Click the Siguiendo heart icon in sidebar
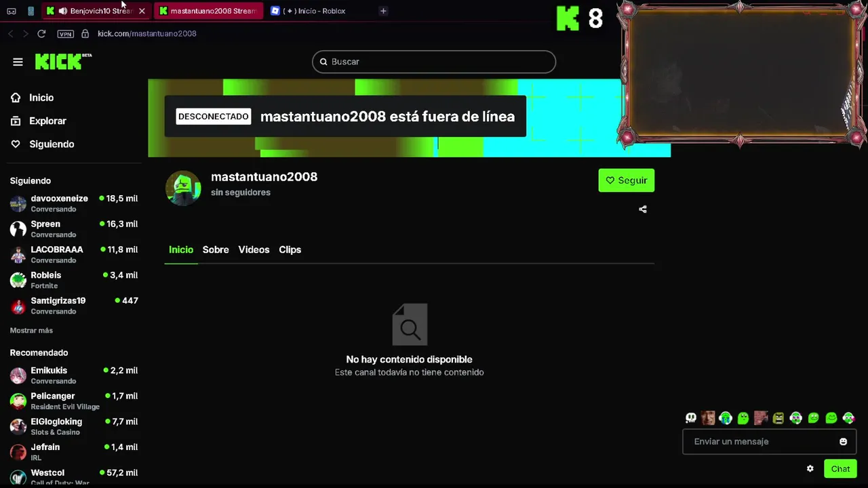The image size is (868, 488). pos(16,144)
